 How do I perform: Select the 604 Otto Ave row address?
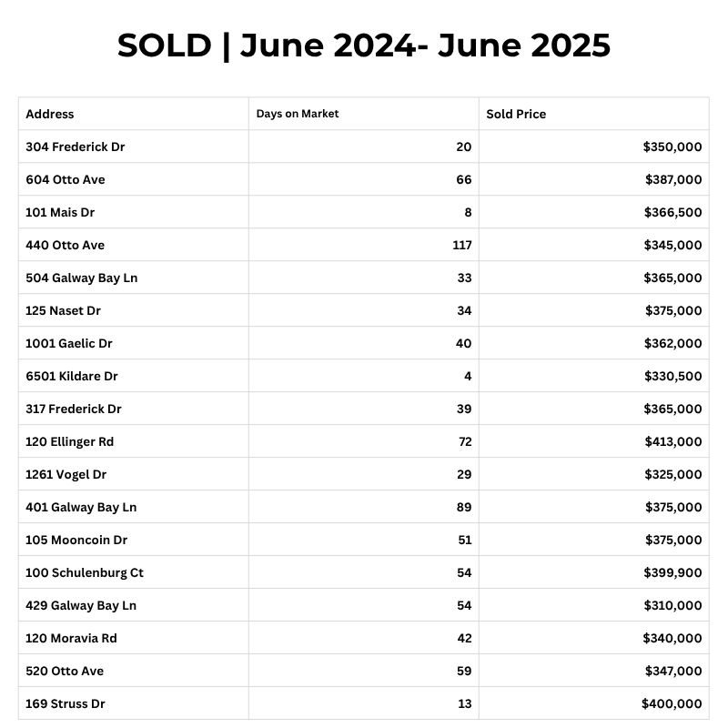tap(66, 179)
